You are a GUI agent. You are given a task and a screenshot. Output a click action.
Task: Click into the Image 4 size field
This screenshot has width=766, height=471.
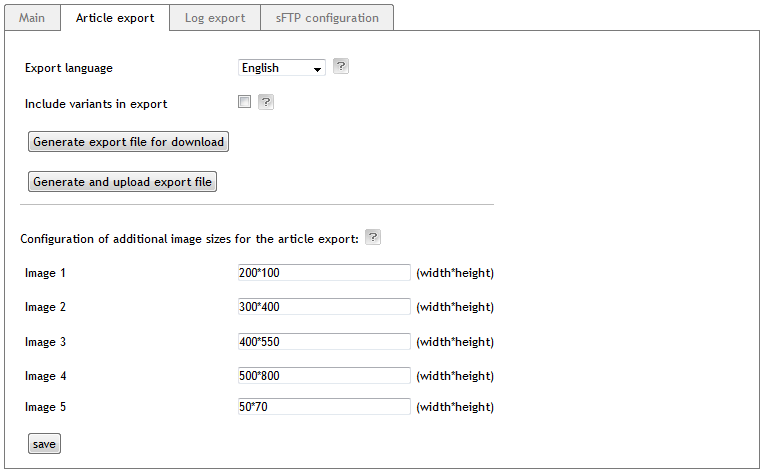coord(324,375)
